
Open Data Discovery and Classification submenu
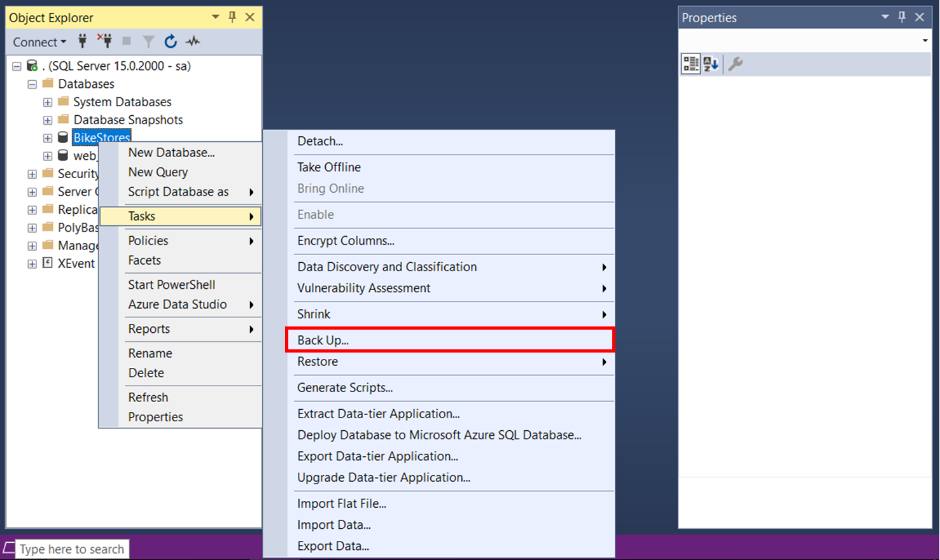tap(439, 267)
